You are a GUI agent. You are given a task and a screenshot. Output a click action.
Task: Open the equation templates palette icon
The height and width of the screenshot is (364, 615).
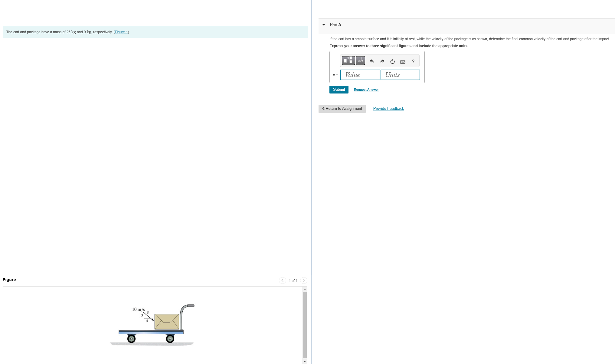click(348, 60)
